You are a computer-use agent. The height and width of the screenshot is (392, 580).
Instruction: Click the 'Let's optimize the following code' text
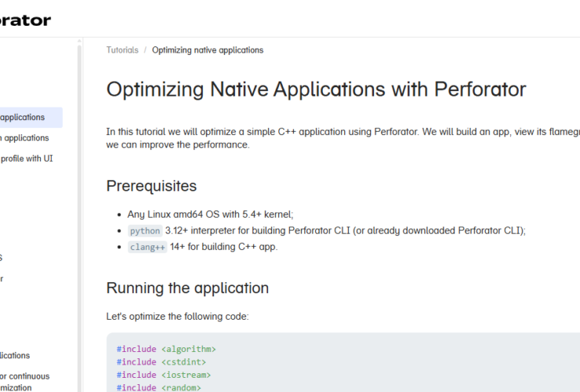pos(177,317)
